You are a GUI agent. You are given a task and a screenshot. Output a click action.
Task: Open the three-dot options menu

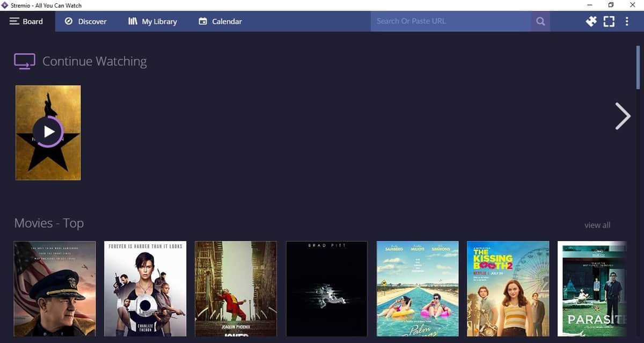pos(627,21)
